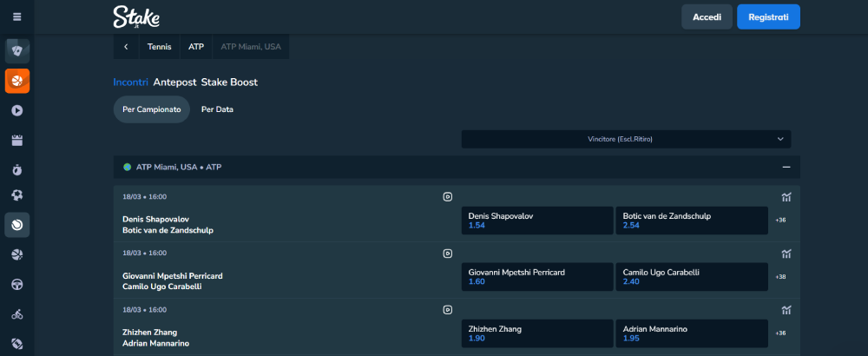
Task: Bet on Botic van de Zandschulp at 2.54
Action: [x=692, y=221]
